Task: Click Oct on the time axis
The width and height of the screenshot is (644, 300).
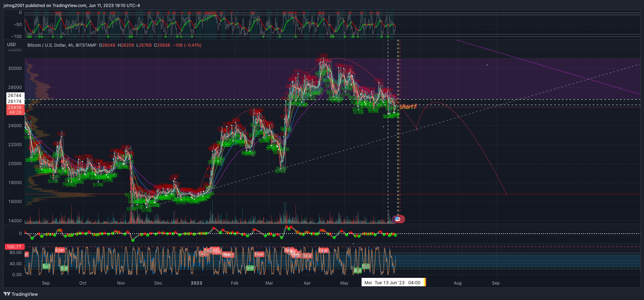Action: (83, 283)
